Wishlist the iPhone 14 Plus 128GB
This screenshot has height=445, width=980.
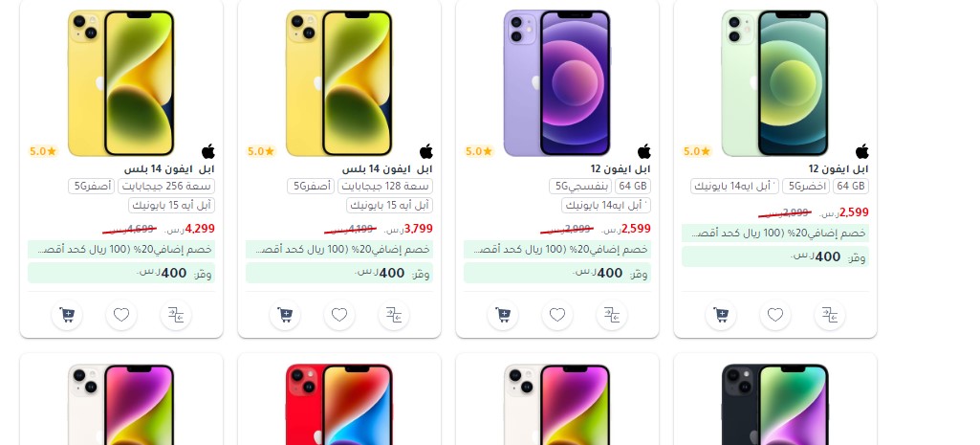[x=339, y=315]
